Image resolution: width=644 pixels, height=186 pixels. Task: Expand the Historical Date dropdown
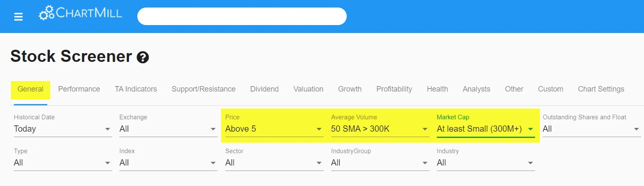coord(63,129)
